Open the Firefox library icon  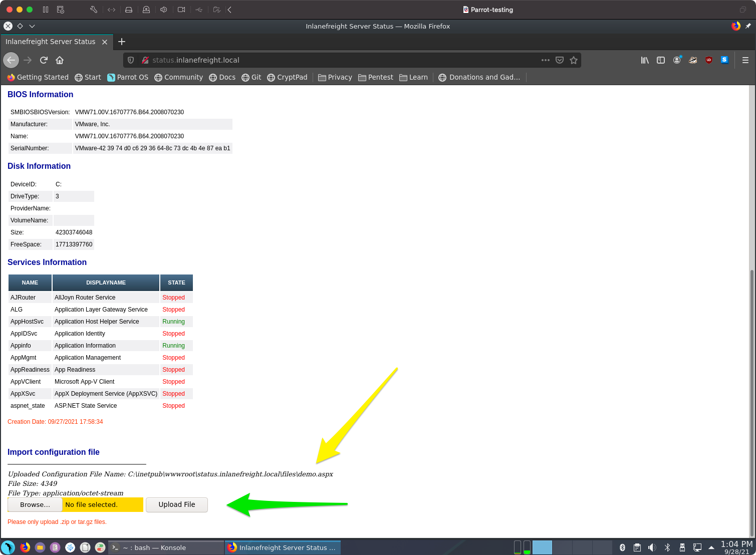coord(645,60)
